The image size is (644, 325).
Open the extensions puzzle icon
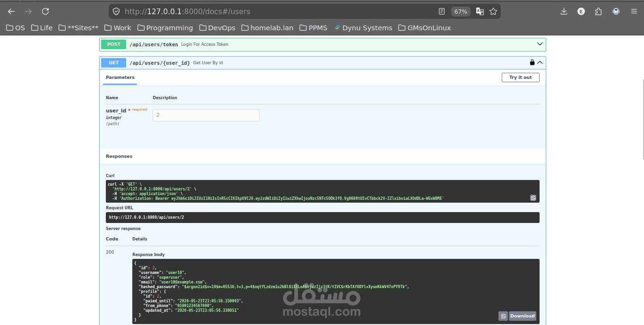click(599, 11)
